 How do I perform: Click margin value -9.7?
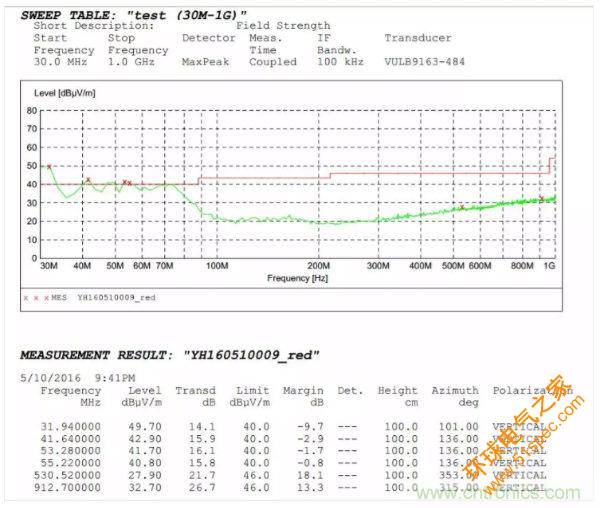coord(310,427)
